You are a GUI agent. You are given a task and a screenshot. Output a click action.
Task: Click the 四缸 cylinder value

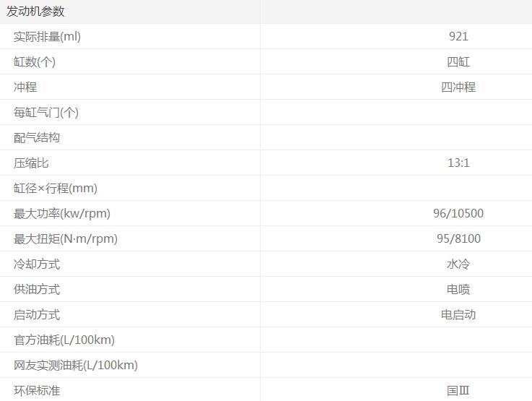[458, 61]
